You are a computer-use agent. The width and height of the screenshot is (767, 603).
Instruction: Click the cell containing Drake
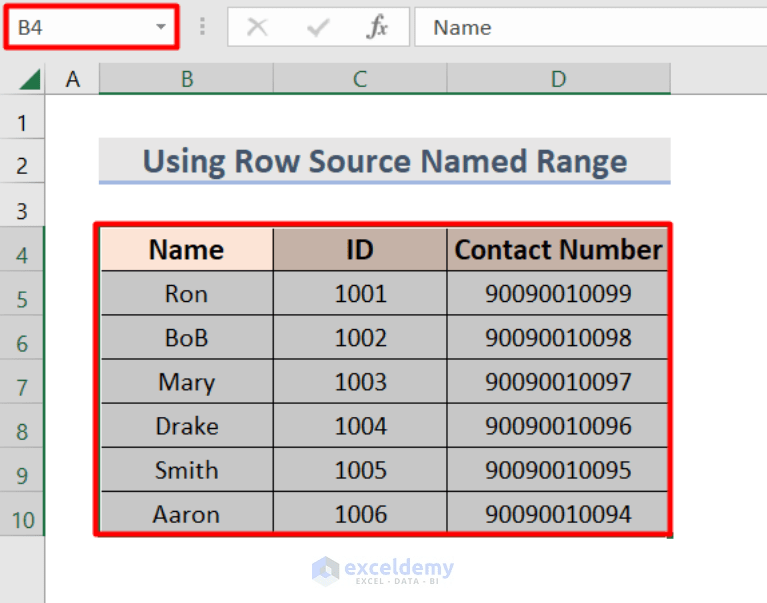[186, 425]
